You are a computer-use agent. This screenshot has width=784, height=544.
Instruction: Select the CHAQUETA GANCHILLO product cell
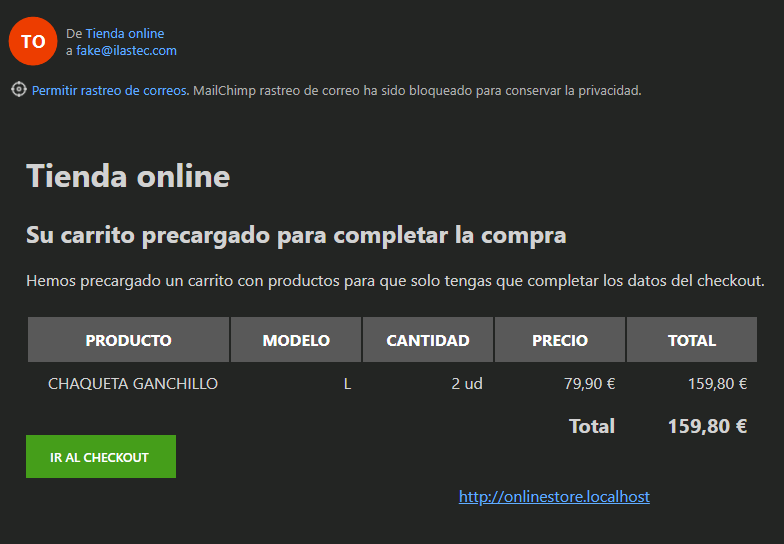pos(133,383)
